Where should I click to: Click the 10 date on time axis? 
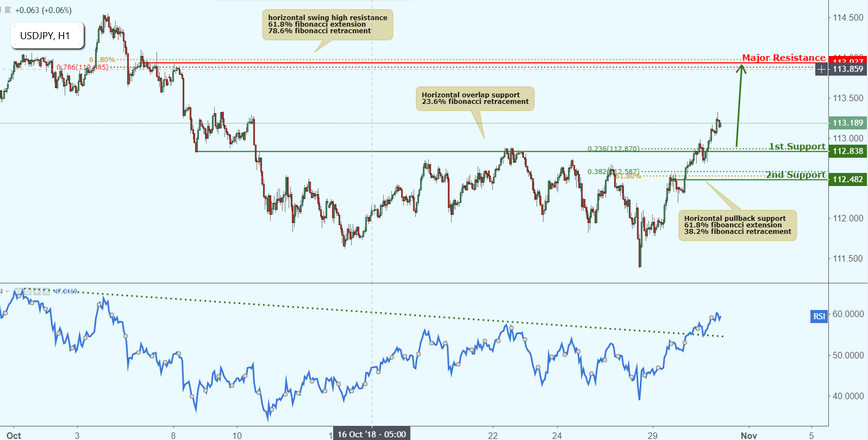(237, 435)
